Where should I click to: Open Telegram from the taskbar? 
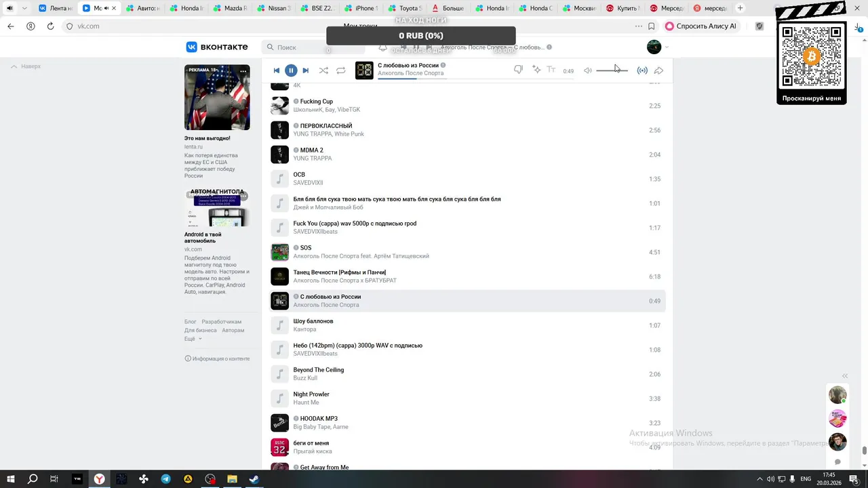click(x=165, y=479)
